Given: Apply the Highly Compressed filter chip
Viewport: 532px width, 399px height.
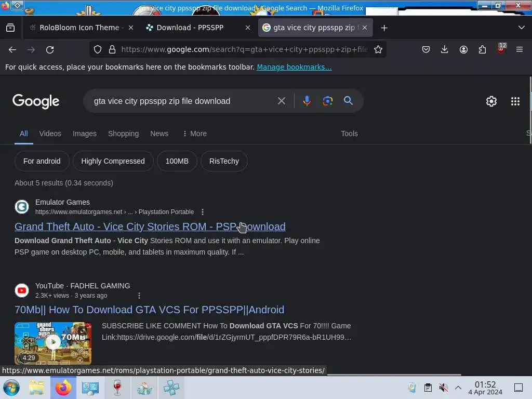Looking at the screenshot, I should pyautogui.click(x=113, y=161).
